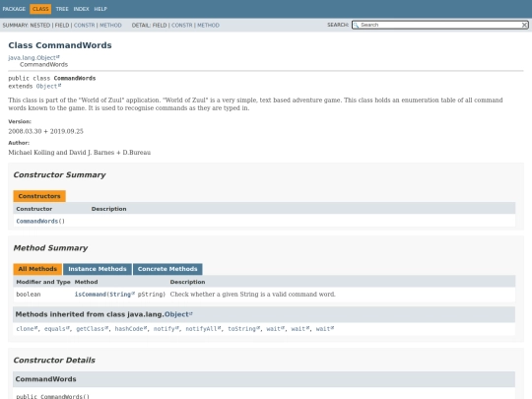Viewport: 532px width, 399px height.
Task: Click the 'Description' header in the constructor table
Action: [x=109, y=209]
